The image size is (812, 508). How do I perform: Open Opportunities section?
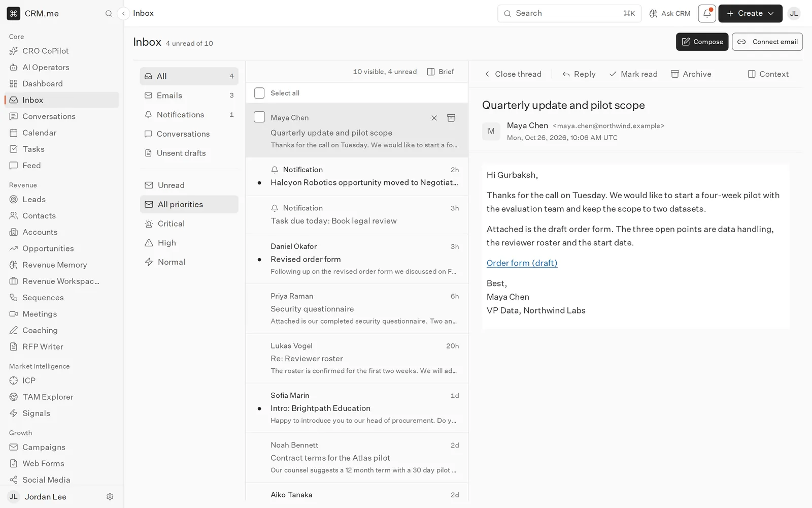click(62, 248)
